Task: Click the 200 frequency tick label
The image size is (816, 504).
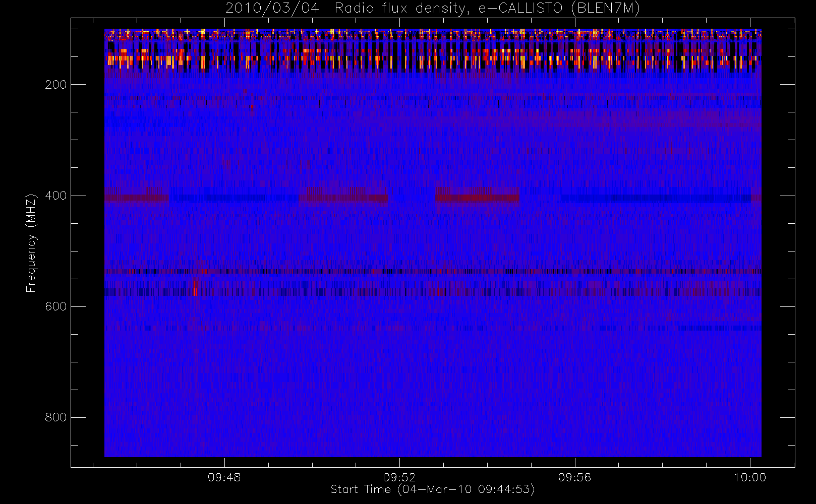Action: 55,85
